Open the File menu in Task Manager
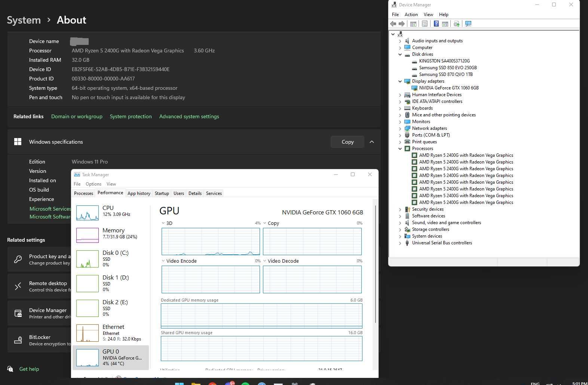The width and height of the screenshot is (588, 385). tap(77, 184)
